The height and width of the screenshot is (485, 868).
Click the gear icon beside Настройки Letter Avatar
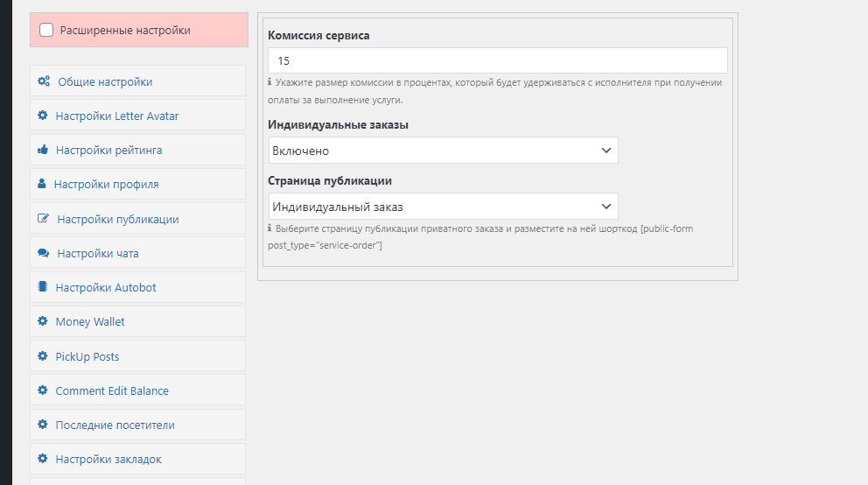(x=42, y=116)
